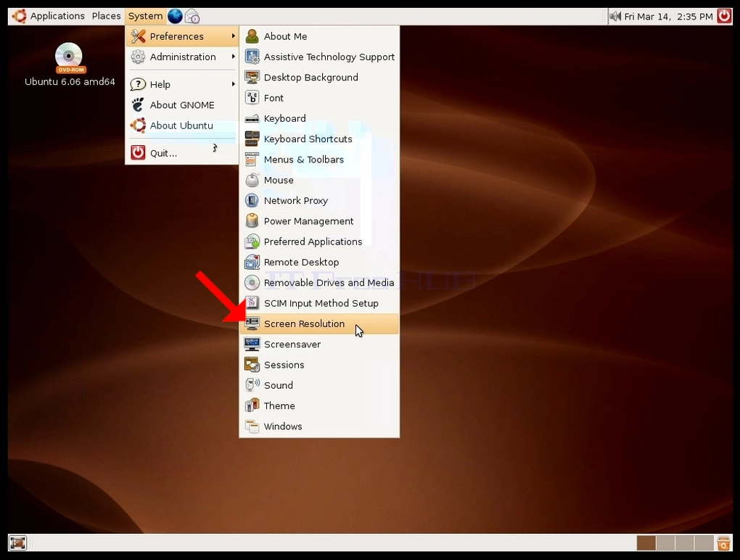
Task: Click the Screensaver icon
Action: tap(252, 344)
